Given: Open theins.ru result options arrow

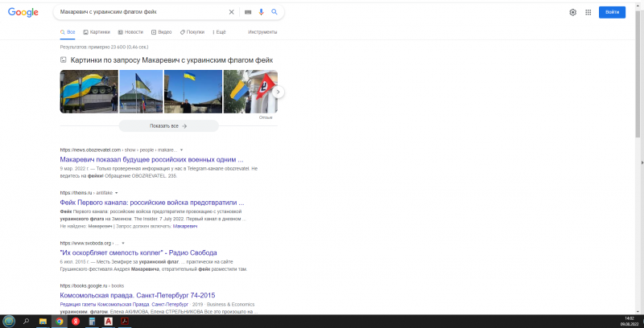Looking at the screenshot, I should coord(117,193).
